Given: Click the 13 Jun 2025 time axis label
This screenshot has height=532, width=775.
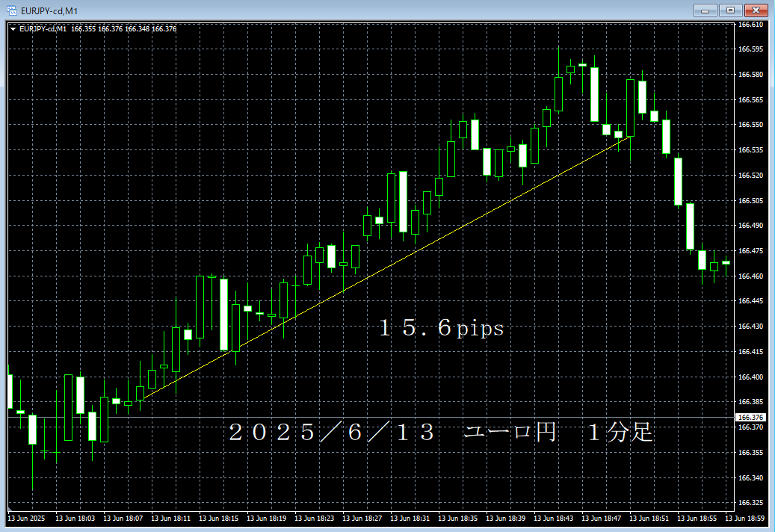Looking at the screenshot, I should point(26,518).
